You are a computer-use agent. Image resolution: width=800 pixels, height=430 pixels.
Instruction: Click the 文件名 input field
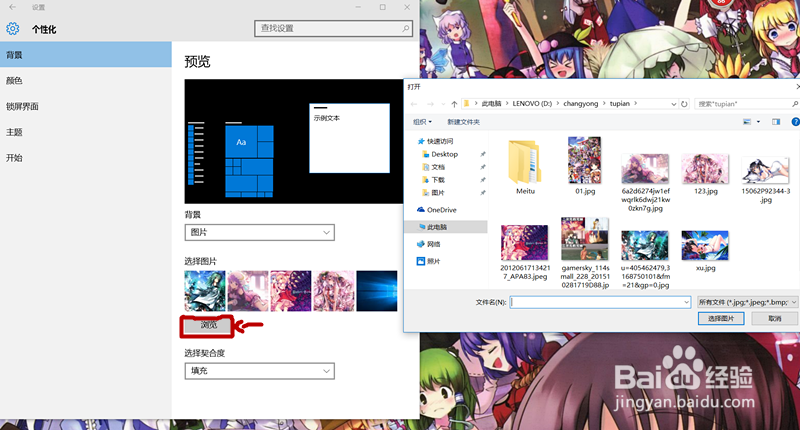[x=600, y=302]
